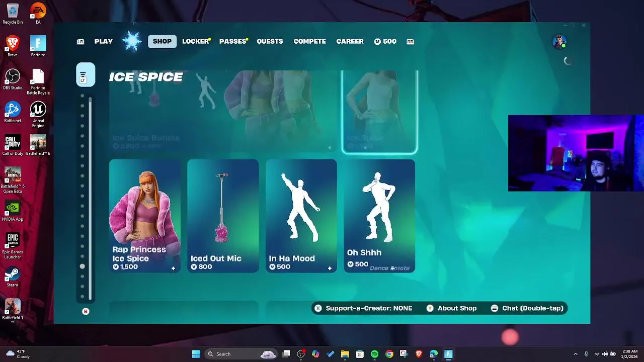
Task: Open Recycle Bin desktop icon
Action: pyautogui.click(x=13, y=14)
